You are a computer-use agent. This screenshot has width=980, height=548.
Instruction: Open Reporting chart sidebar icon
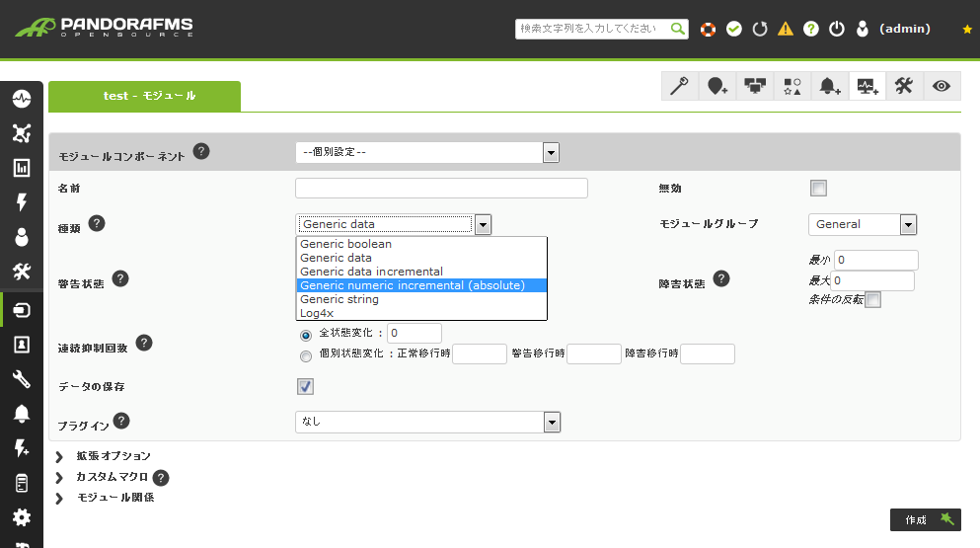22,167
